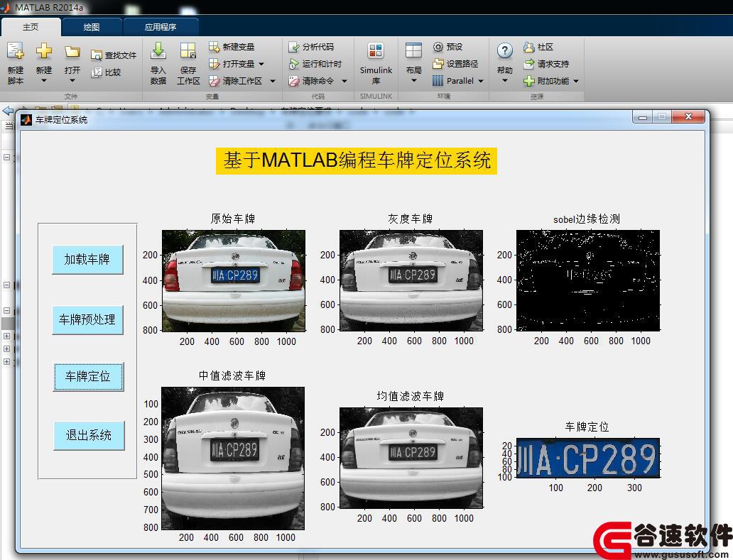Open 查找文件 (Find Files)
Image resolution: width=733 pixels, height=560 pixels.
point(114,55)
